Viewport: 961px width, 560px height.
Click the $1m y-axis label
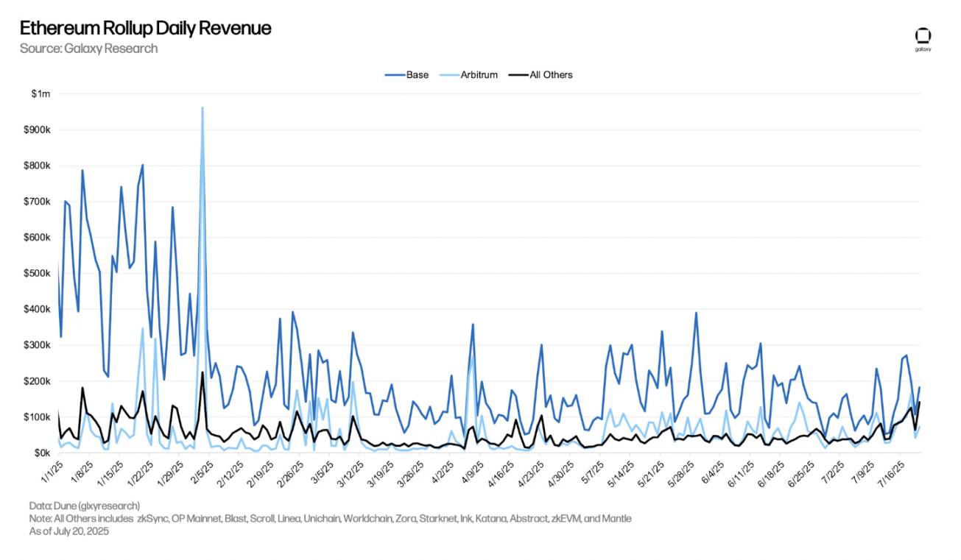click(41, 93)
